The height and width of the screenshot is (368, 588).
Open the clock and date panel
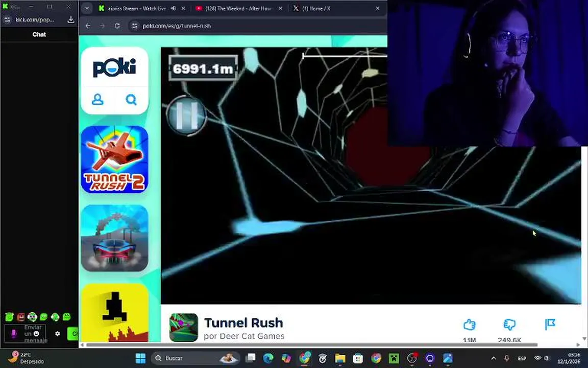569,358
